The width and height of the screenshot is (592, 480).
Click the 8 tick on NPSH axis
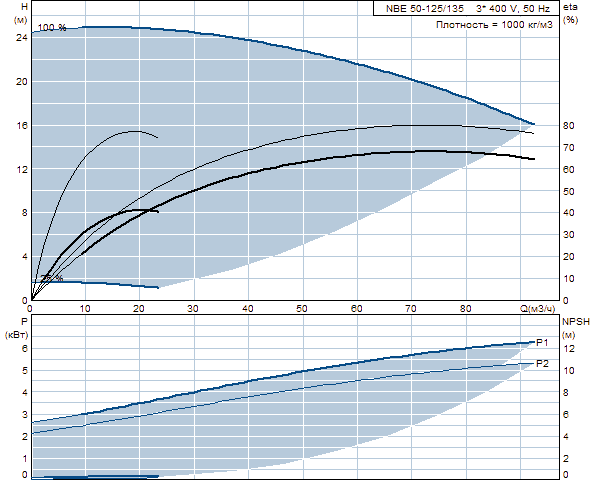point(566,393)
